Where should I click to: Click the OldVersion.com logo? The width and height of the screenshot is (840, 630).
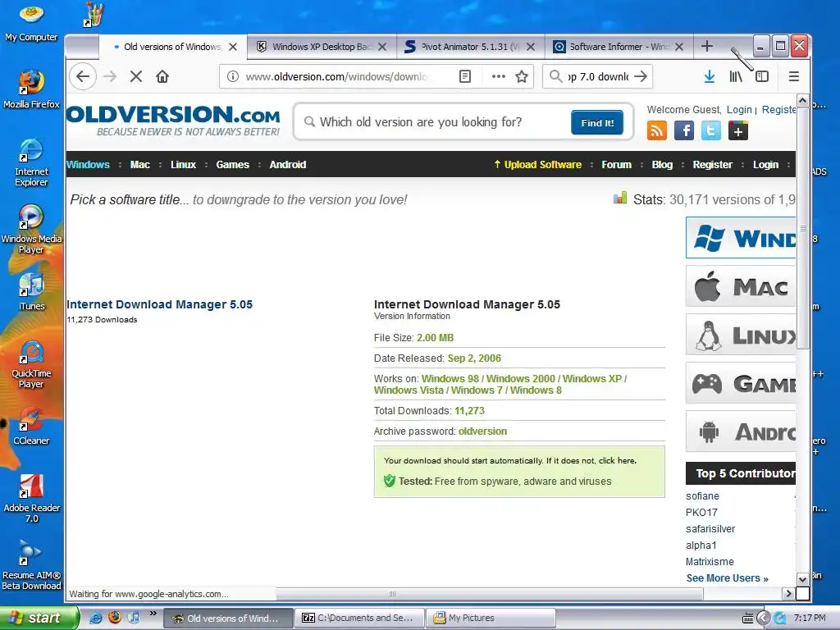[x=173, y=120]
